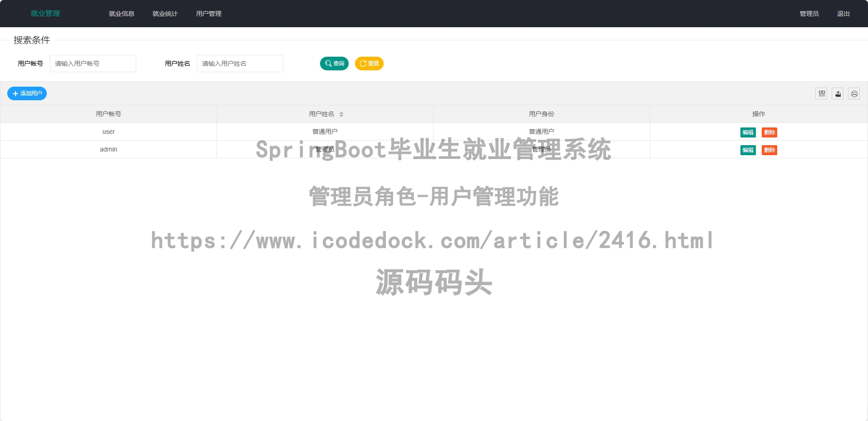Delete the admin row with 删除

pos(769,150)
